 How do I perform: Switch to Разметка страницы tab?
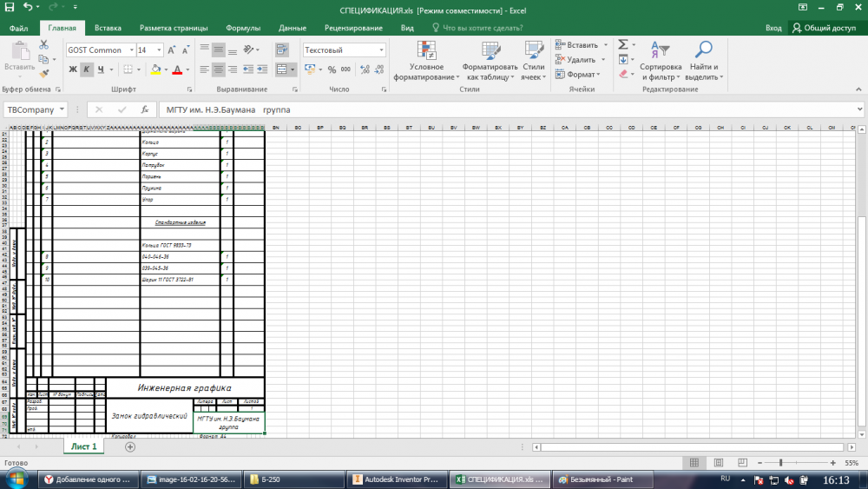[x=174, y=28]
